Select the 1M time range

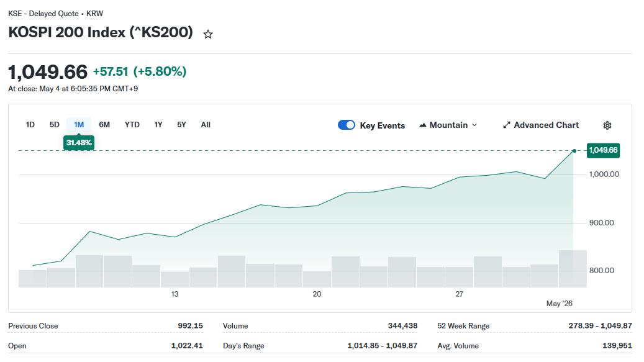click(x=79, y=124)
